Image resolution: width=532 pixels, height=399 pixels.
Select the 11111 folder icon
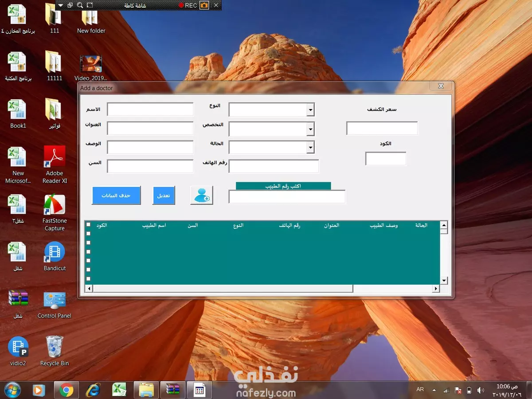pos(54,66)
